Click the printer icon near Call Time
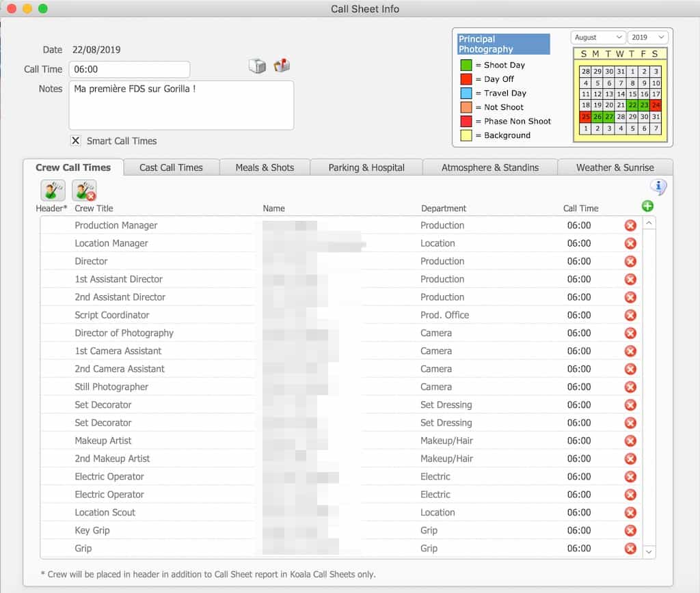 (257, 66)
